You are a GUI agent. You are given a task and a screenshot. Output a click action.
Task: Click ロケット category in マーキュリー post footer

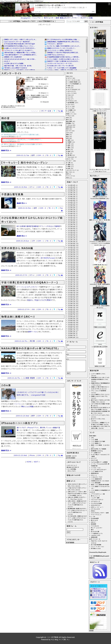coord(32,187)
